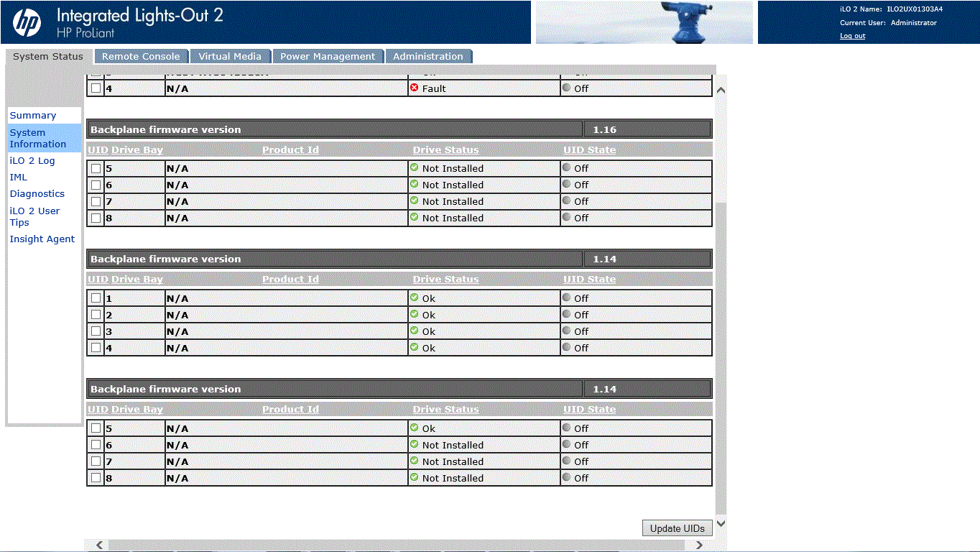Check bay 5 checkbox in firmware 1.16 table
This screenshot has width=980, height=552.
(96, 168)
